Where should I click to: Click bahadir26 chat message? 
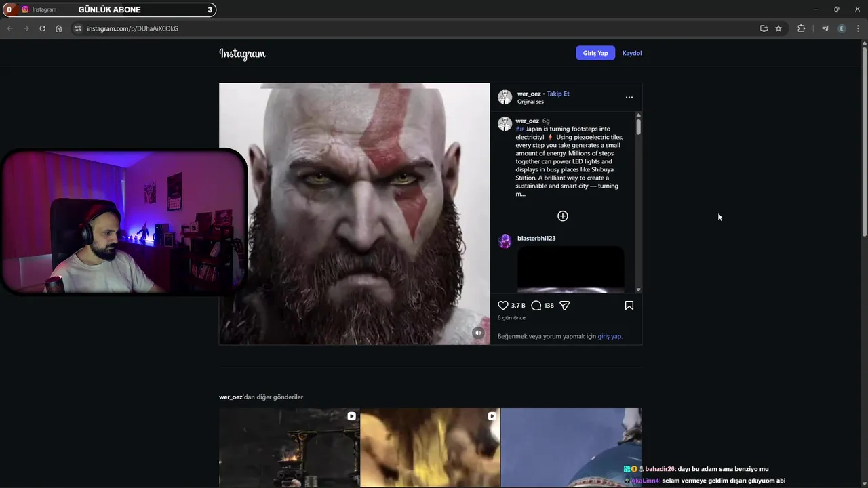(696, 469)
